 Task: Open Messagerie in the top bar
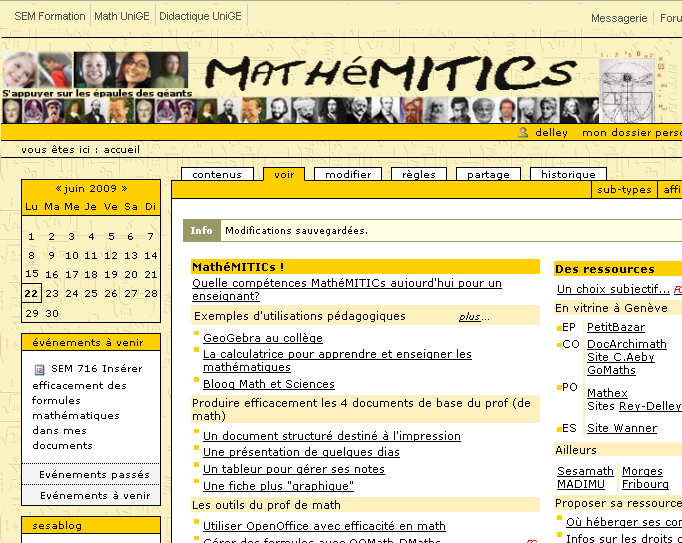[x=619, y=18]
